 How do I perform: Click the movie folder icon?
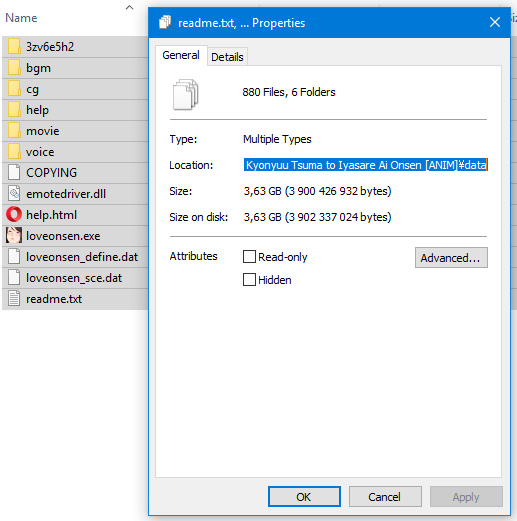click(14, 130)
